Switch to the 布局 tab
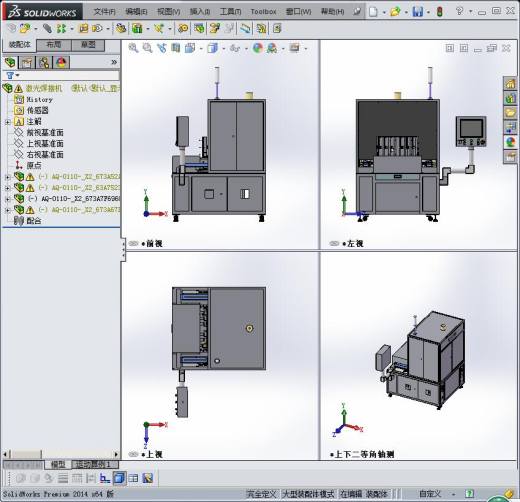 coord(53,45)
